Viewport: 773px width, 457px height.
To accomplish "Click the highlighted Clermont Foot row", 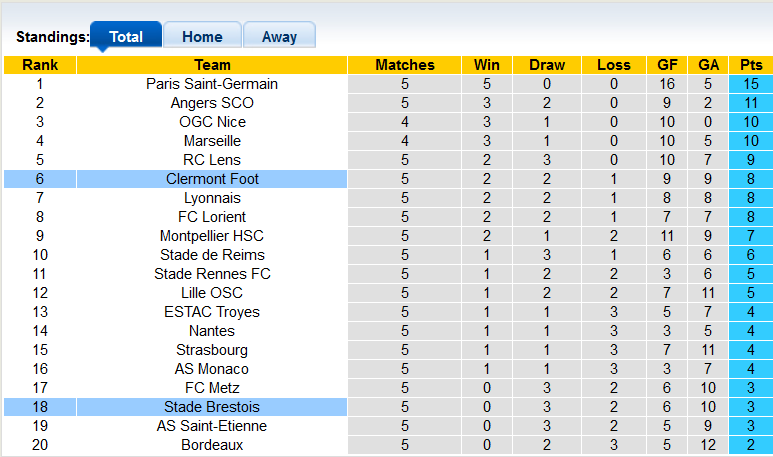I will click(x=212, y=179).
